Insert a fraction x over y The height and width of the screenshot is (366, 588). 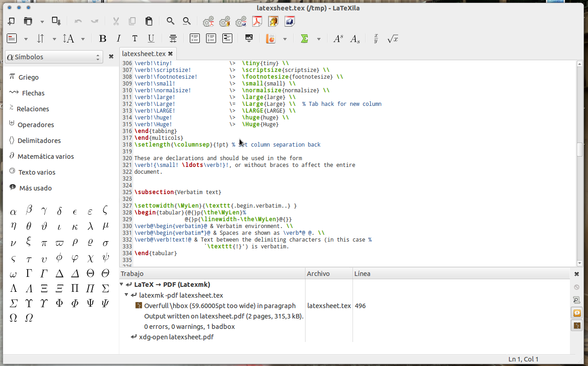coord(376,39)
